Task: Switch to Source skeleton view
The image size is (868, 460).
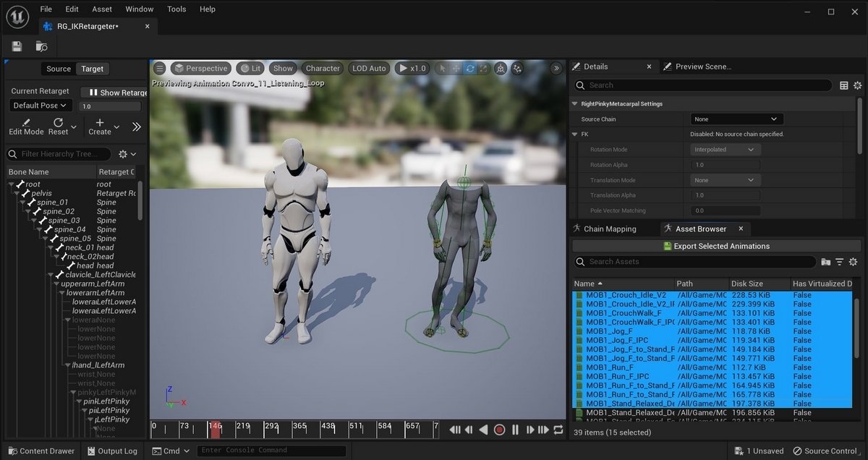Action: coord(59,69)
